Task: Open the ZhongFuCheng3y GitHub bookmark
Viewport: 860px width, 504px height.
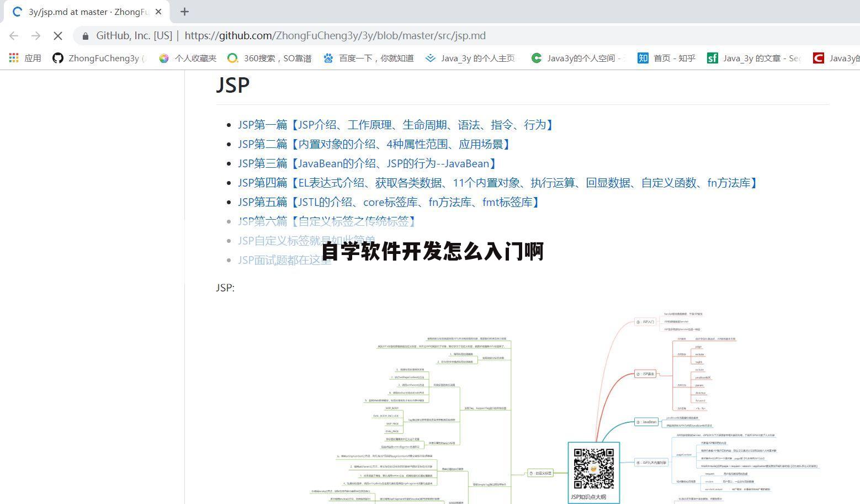Action: [99, 58]
